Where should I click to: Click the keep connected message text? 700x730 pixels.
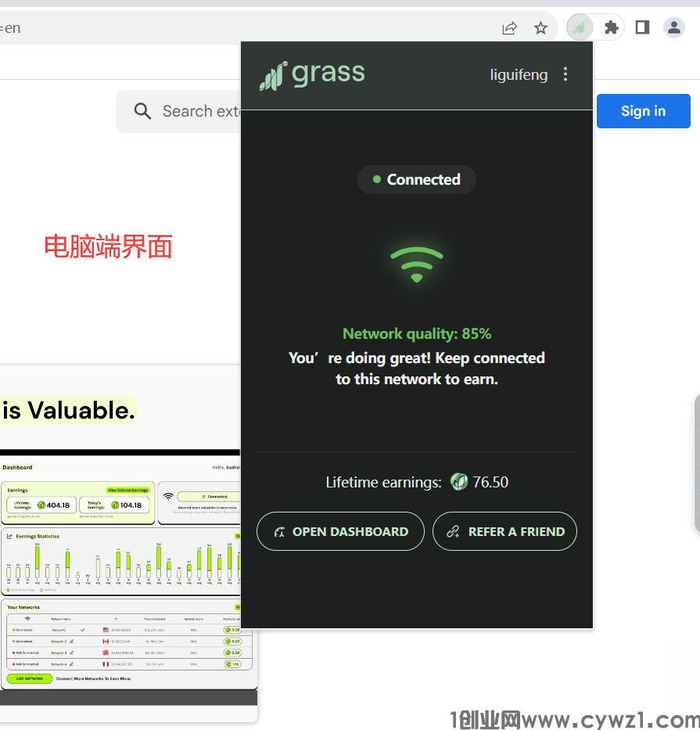pyautogui.click(x=417, y=369)
